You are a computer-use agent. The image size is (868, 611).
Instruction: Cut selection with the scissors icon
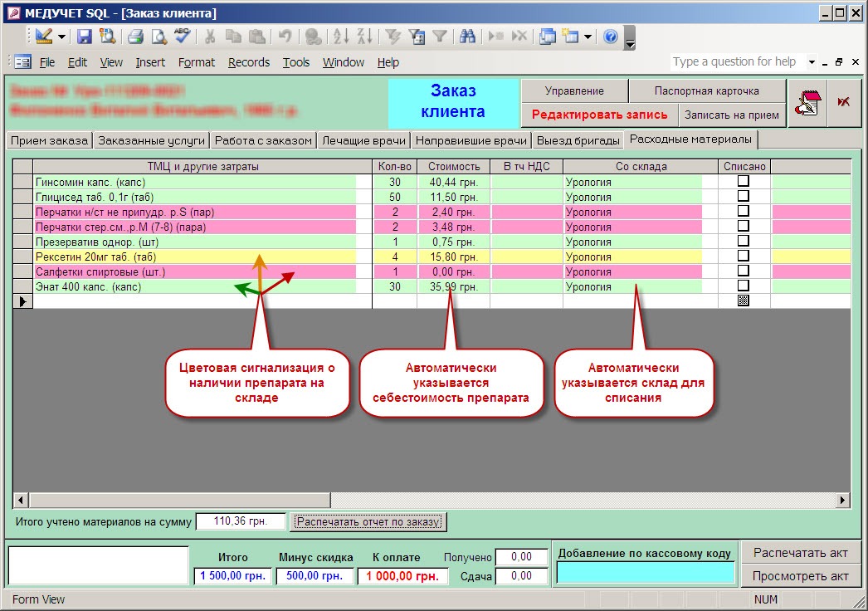210,37
